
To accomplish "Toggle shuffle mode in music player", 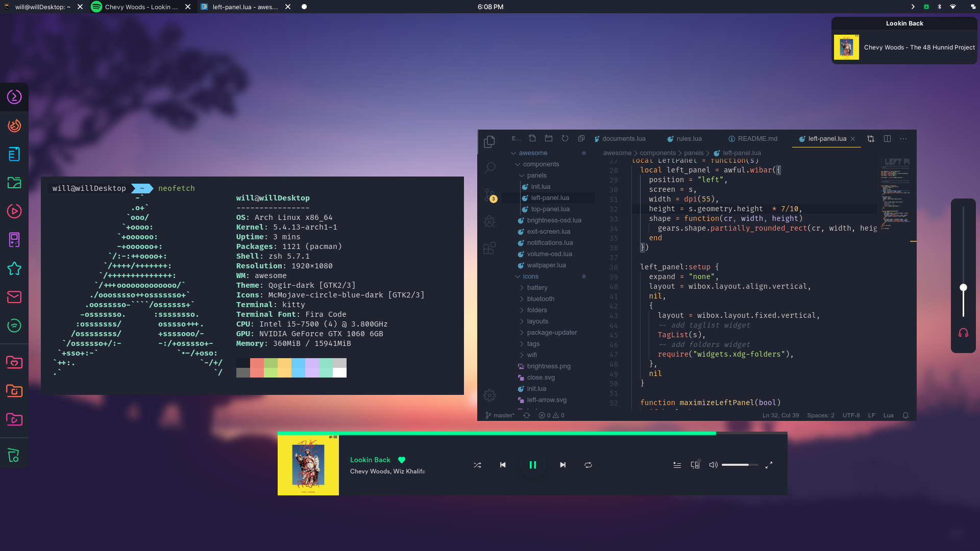I will click(x=477, y=465).
